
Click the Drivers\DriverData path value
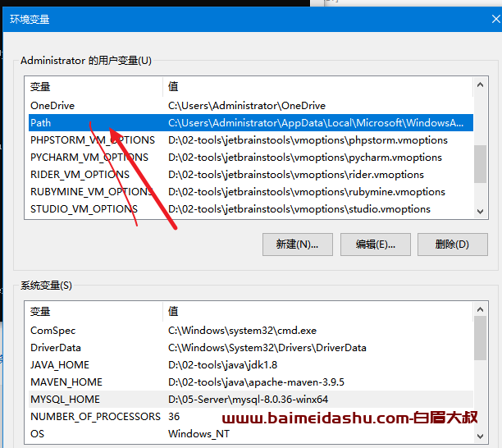tap(267, 348)
